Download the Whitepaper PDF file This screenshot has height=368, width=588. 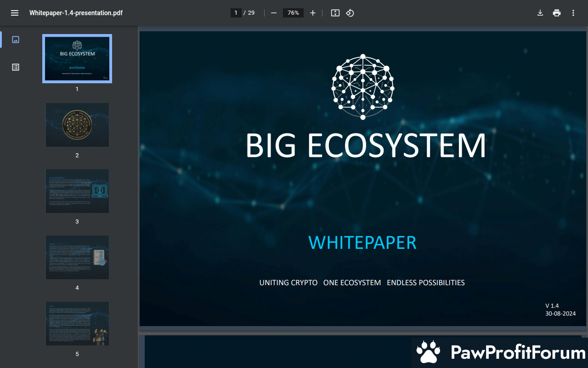tap(540, 13)
